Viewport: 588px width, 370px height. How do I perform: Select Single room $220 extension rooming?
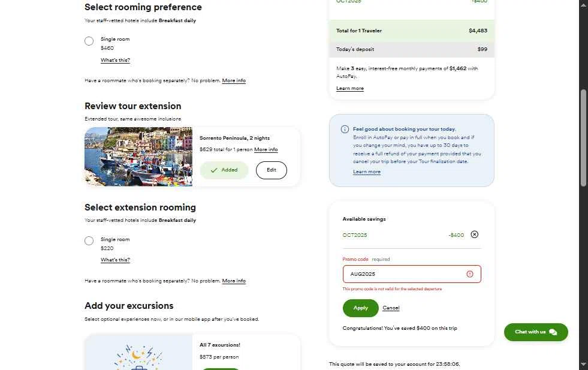tap(89, 240)
